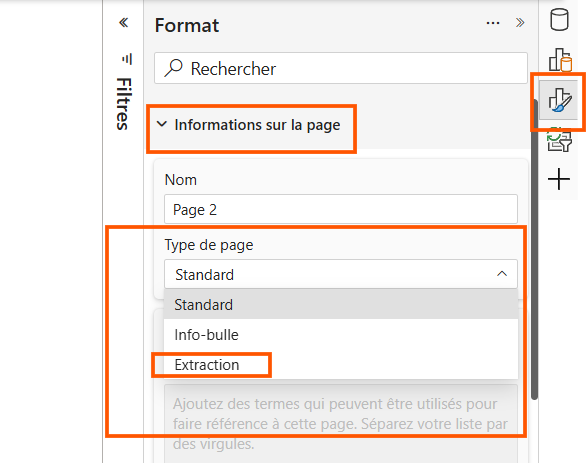Viewport: 586px width, 463px height.
Task: Select the Format page paintbrush icon
Action: tap(559, 100)
